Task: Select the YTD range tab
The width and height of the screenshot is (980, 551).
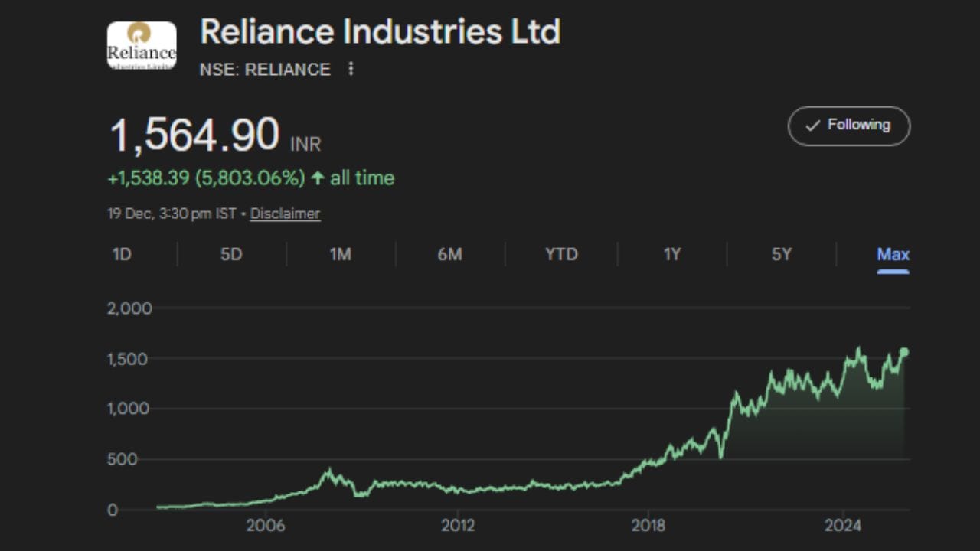Action: [561, 254]
